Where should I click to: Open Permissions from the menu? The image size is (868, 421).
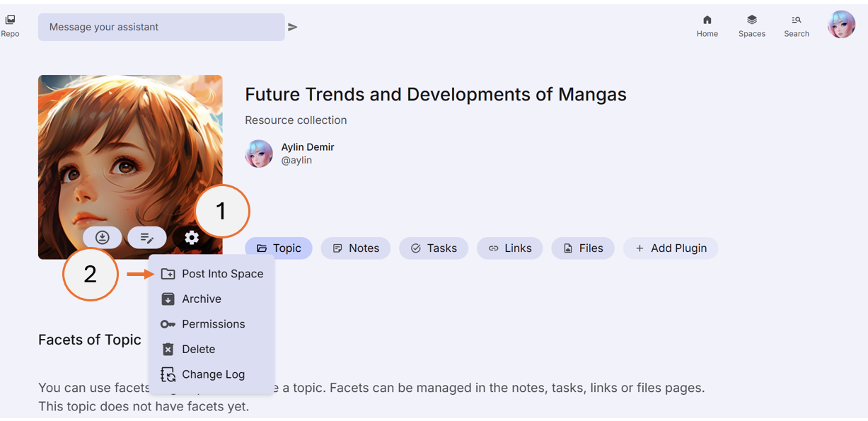[213, 323]
